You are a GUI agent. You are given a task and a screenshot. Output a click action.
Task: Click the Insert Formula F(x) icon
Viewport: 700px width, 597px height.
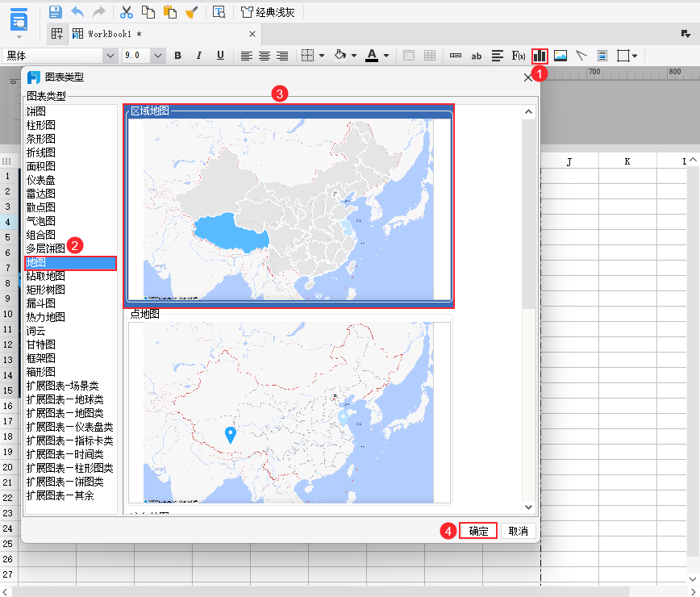(519, 56)
